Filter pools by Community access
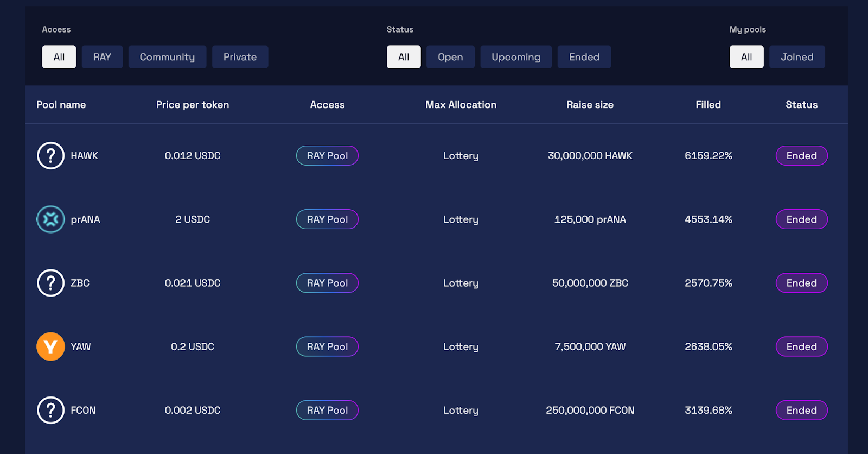The height and width of the screenshot is (454, 868). pyautogui.click(x=167, y=57)
